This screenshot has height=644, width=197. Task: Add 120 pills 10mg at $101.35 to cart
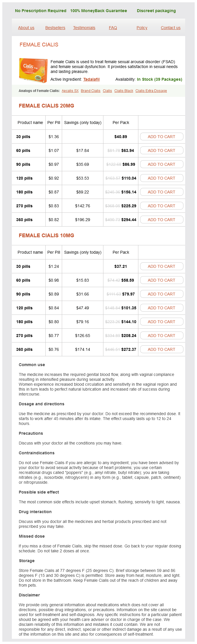click(161, 308)
